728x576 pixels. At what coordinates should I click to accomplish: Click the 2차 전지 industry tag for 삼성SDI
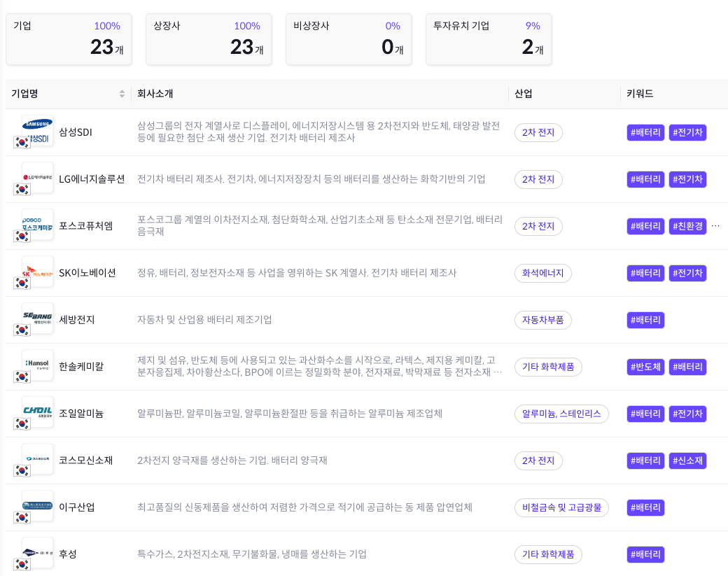538,132
